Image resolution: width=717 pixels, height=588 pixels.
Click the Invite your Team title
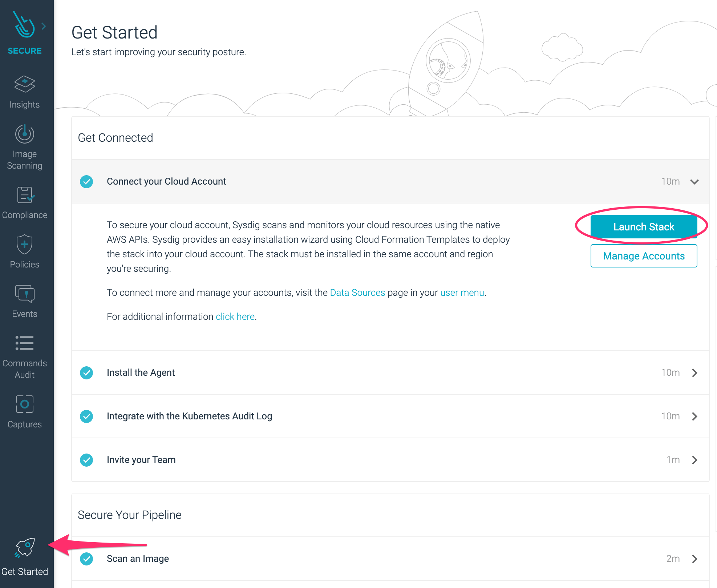coord(141,460)
